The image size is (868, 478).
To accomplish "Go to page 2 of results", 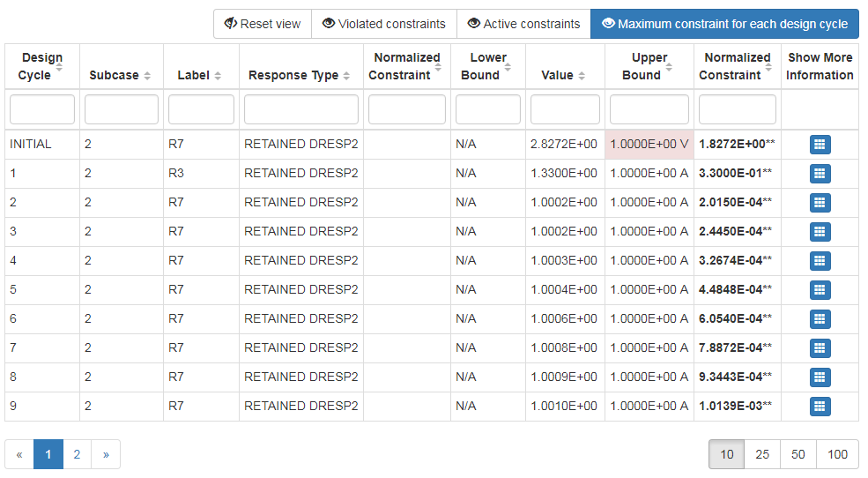I will coord(77,454).
